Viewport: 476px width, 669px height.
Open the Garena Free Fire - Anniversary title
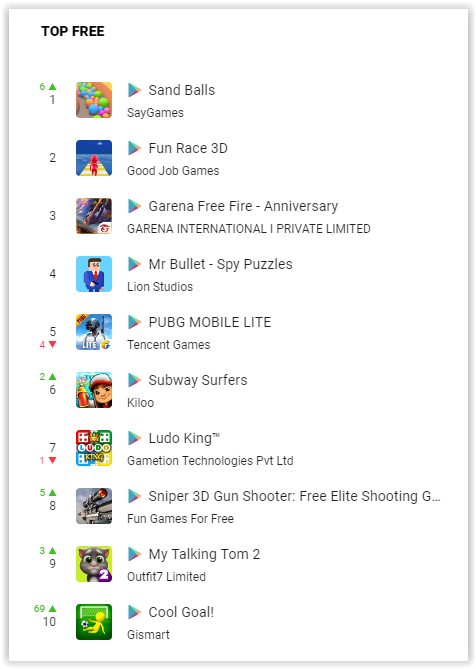pos(243,206)
